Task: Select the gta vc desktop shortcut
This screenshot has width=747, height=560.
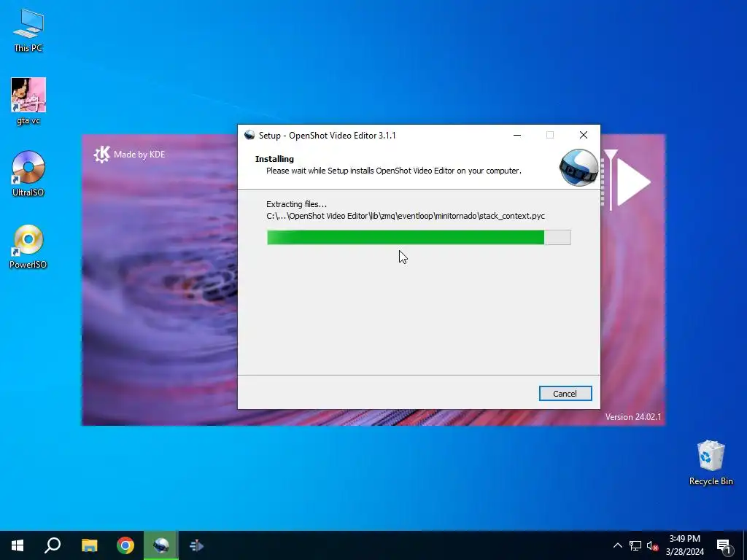Action: tap(28, 101)
